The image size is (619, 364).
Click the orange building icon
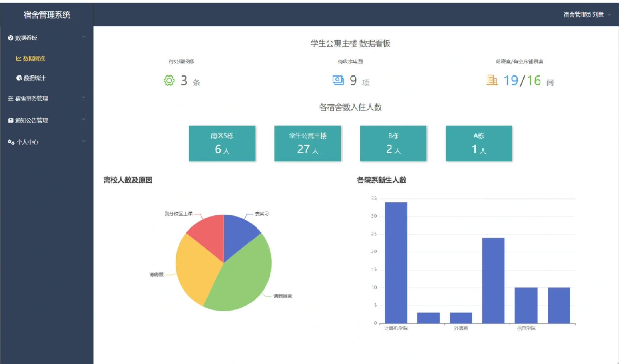492,80
